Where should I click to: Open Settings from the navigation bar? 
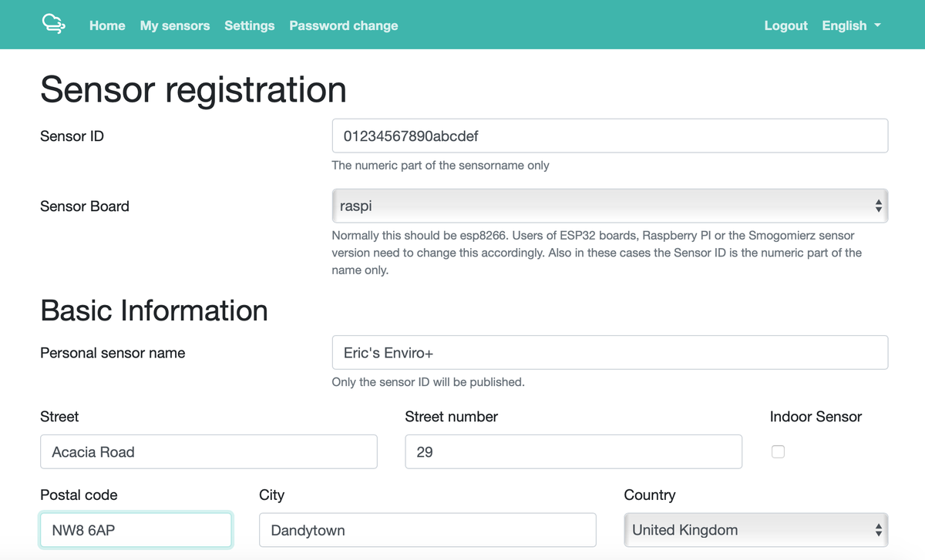click(x=249, y=25)
